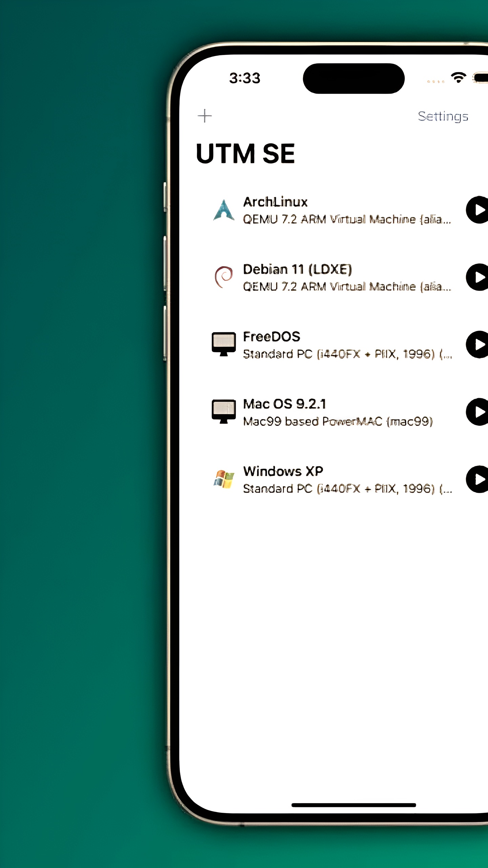Select the ArchLinux entry name

(276, 202)
